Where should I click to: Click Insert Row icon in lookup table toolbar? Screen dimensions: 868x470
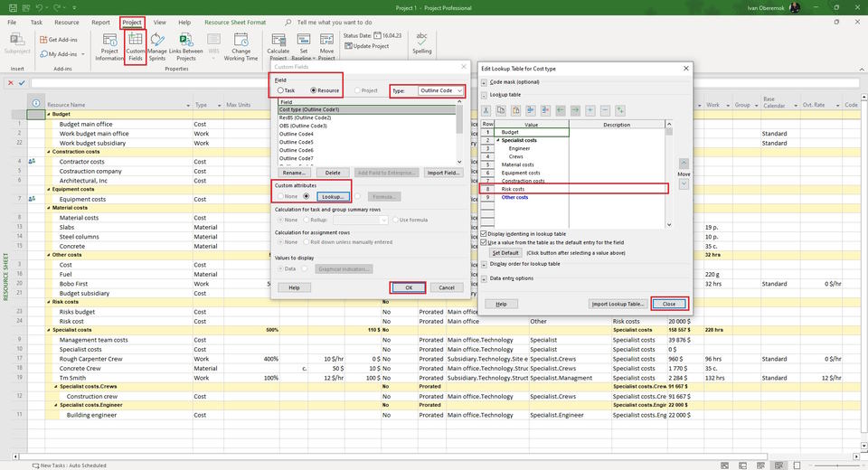click(531, 110)
